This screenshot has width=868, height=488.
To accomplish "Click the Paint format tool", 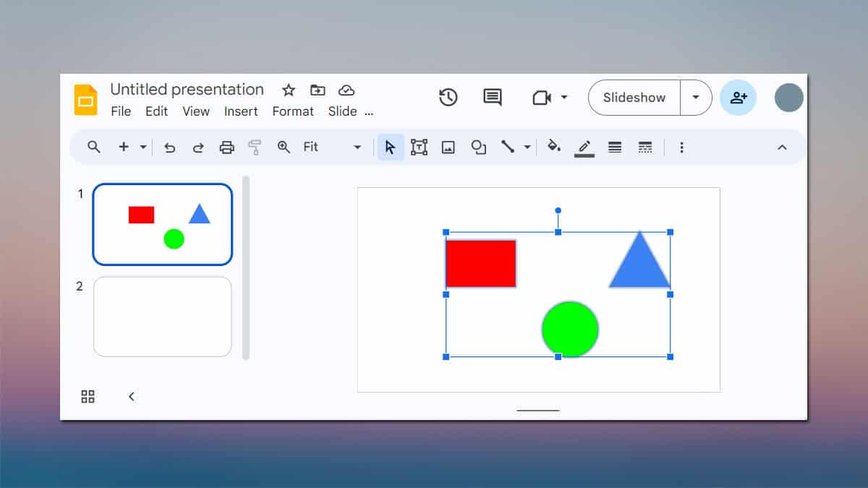I will click(x=255, y=147).
